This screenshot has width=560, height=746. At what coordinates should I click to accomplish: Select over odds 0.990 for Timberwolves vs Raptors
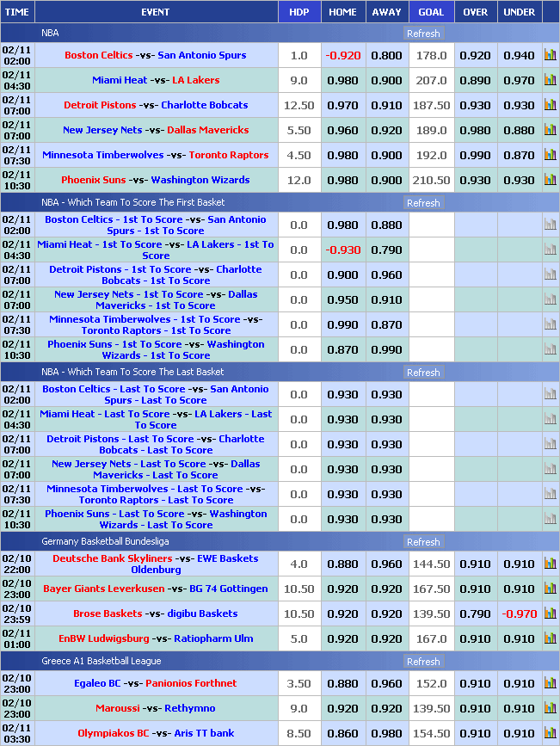475,155
